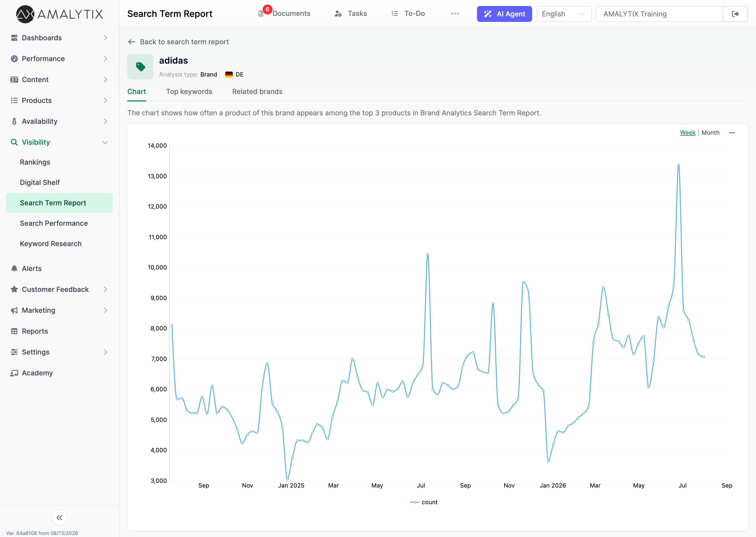
Task: Click the back arrow icon
Action: point(132,42)
